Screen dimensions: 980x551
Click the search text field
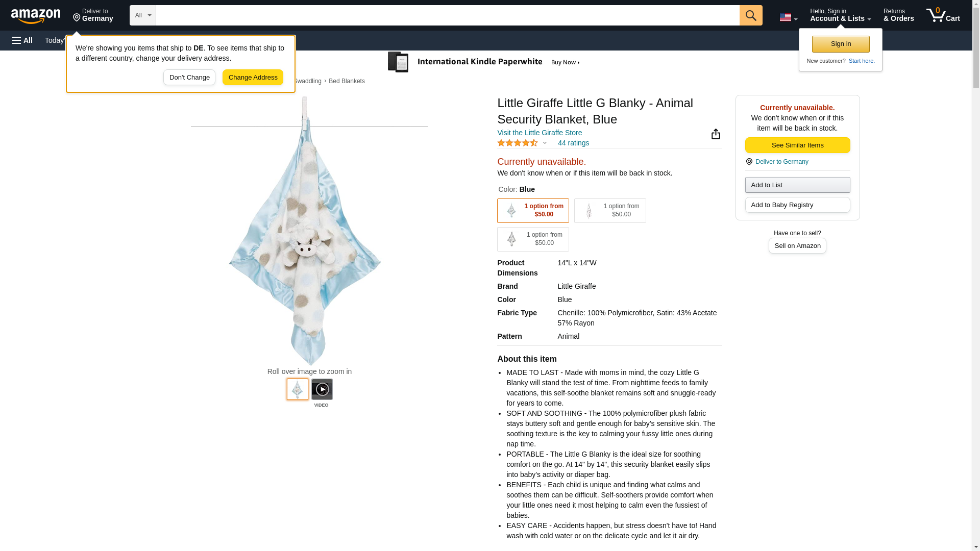click(x=448, y=15)
